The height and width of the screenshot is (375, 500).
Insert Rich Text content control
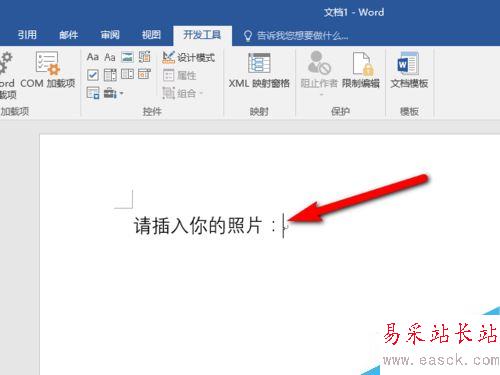[x=93, y=57]
